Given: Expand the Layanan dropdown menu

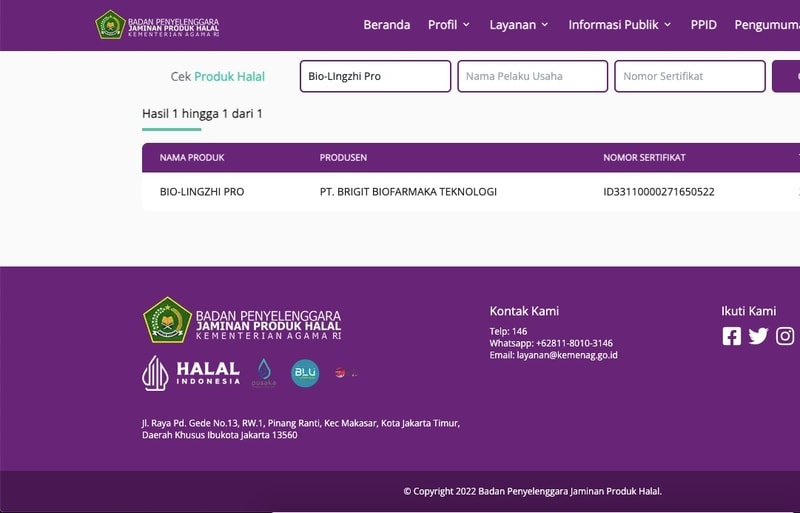Looking at the screenshot, I should point(518,25).
